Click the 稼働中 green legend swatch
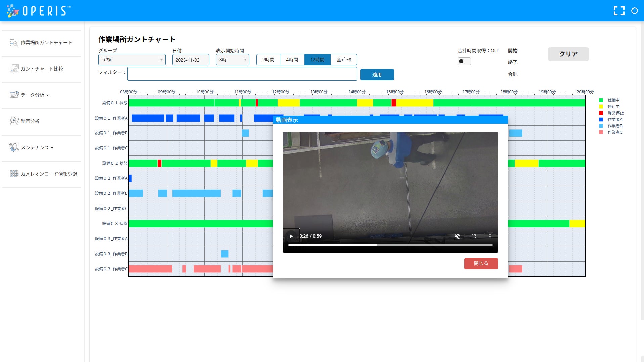Screen dimensions: 644x362 pos(601,100)
